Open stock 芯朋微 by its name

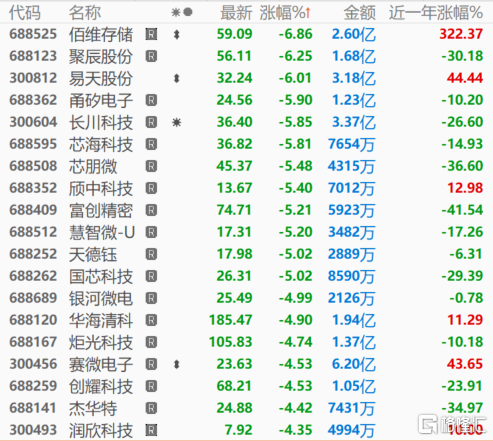coord(93,166)
